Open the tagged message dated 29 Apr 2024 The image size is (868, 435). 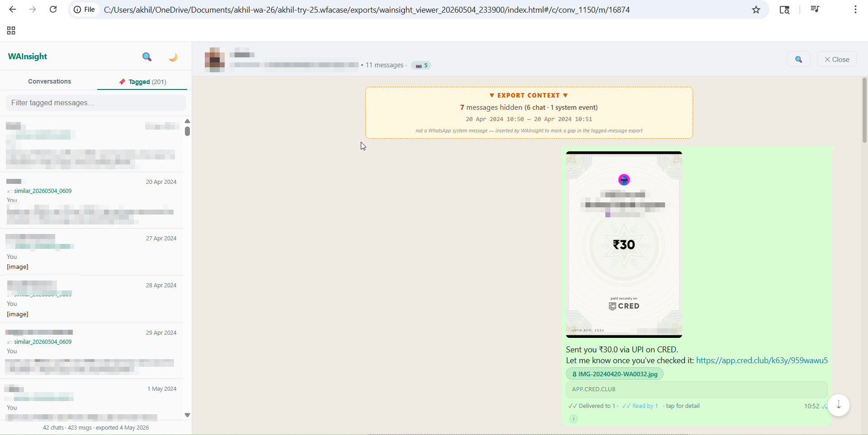coord(92,351)
